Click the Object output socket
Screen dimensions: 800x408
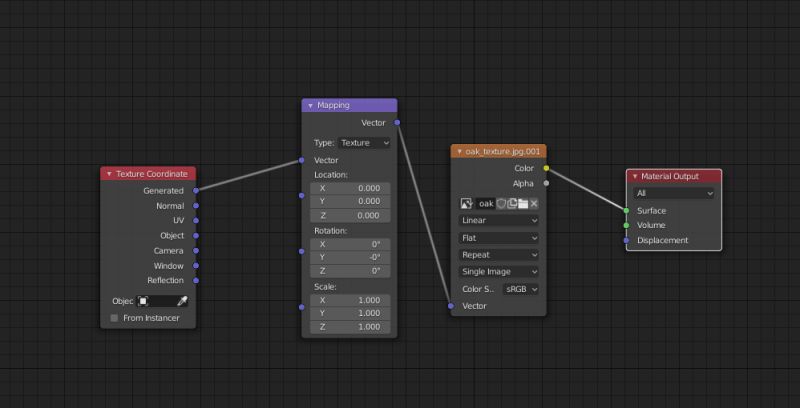pyautogui.click(x=196, y=236)
